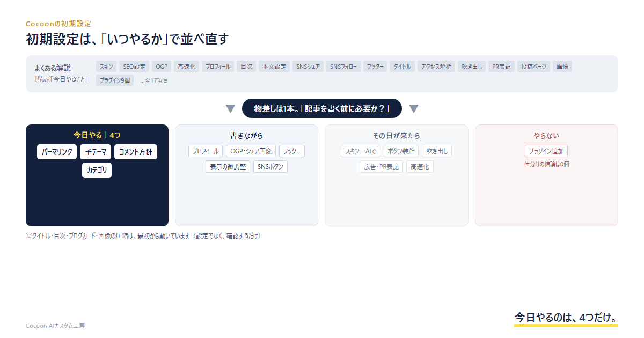Click the OGP・シェア画像 chip
Screen dimensions: 644x338
[251, 151]
